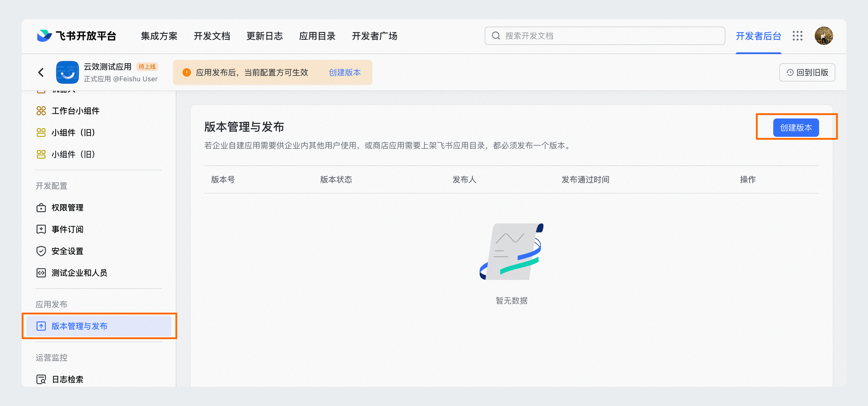Go back using the left arrow icon

[41, 72]
